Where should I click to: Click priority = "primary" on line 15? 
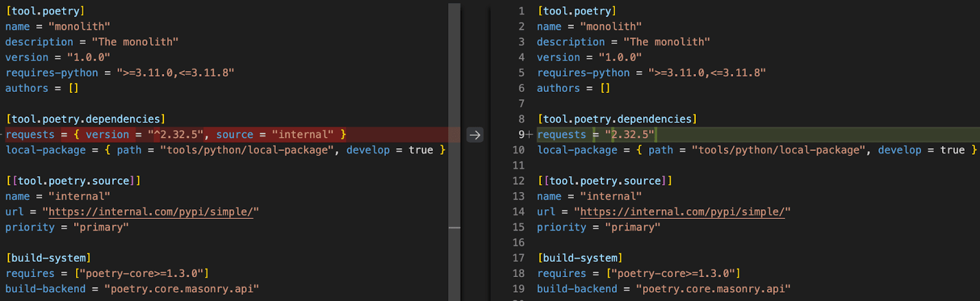(x=599, y=227)
